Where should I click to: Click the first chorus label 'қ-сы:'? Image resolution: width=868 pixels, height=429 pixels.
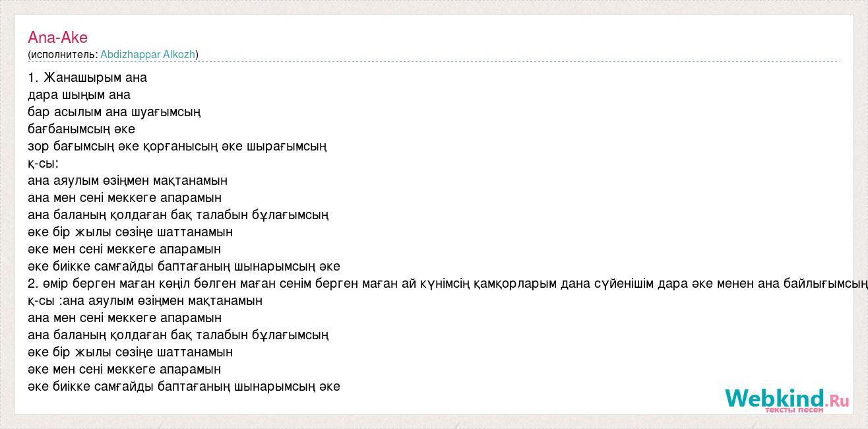coord(44,163)
